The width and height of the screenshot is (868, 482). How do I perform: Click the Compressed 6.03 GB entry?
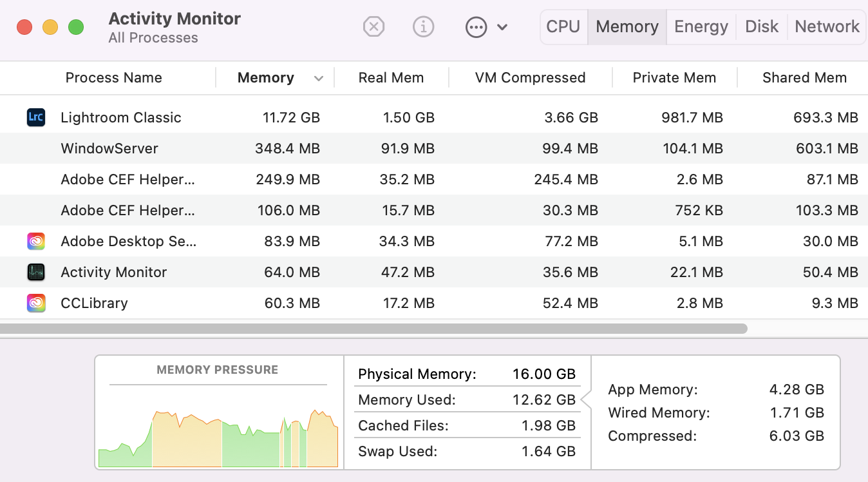click(x=716, y=436)
